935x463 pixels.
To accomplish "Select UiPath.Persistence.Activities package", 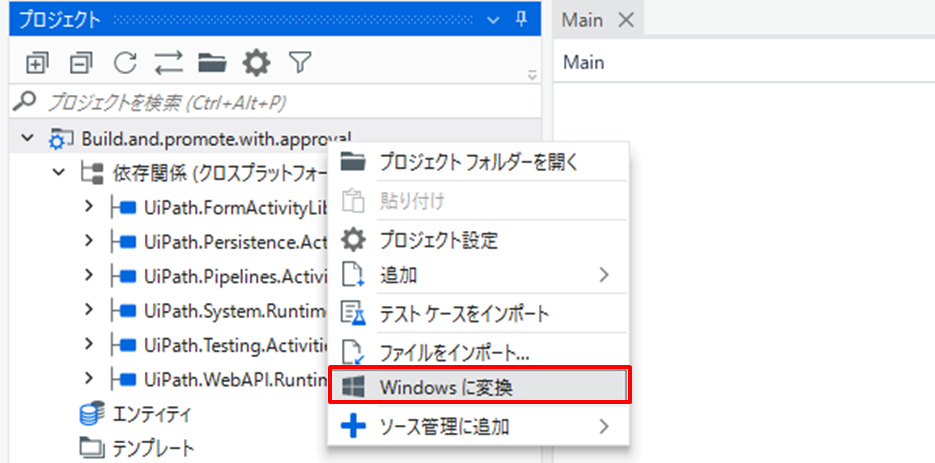I will click(x=236, y=242).
